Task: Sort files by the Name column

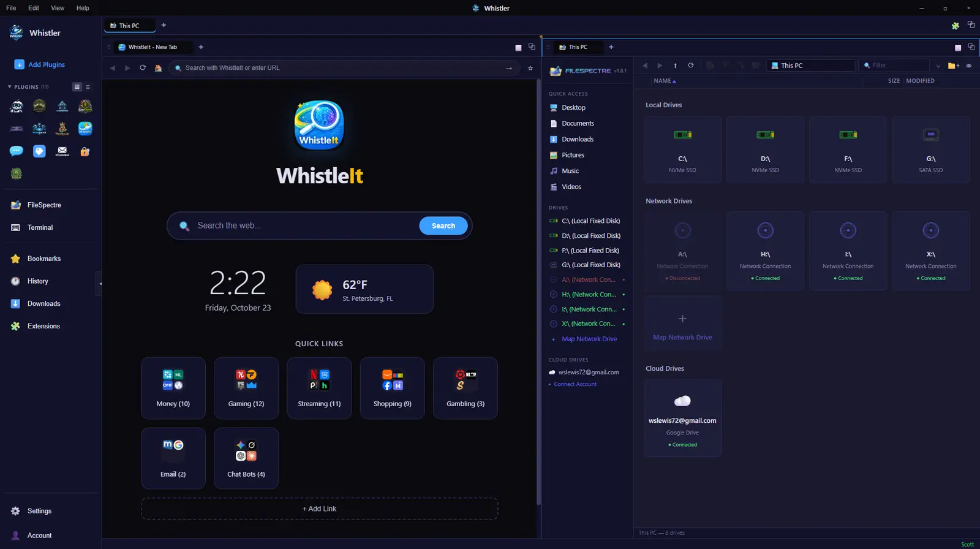Action: 665,81
